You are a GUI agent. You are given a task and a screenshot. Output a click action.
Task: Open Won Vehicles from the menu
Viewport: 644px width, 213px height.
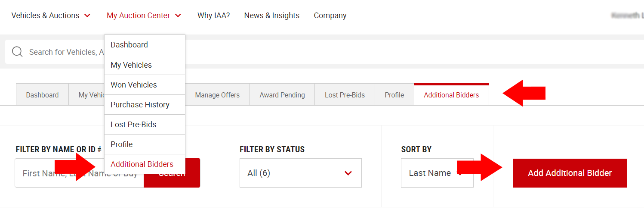pos(134,85)
